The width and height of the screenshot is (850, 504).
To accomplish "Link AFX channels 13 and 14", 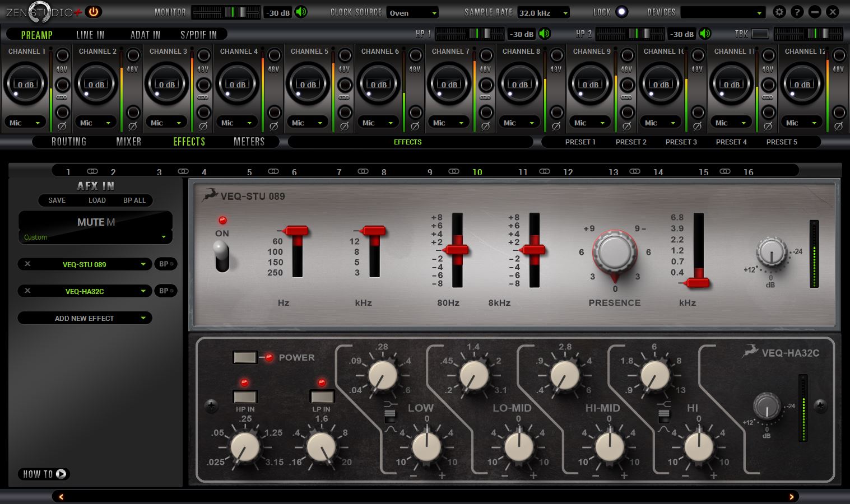I will point(635,171).
